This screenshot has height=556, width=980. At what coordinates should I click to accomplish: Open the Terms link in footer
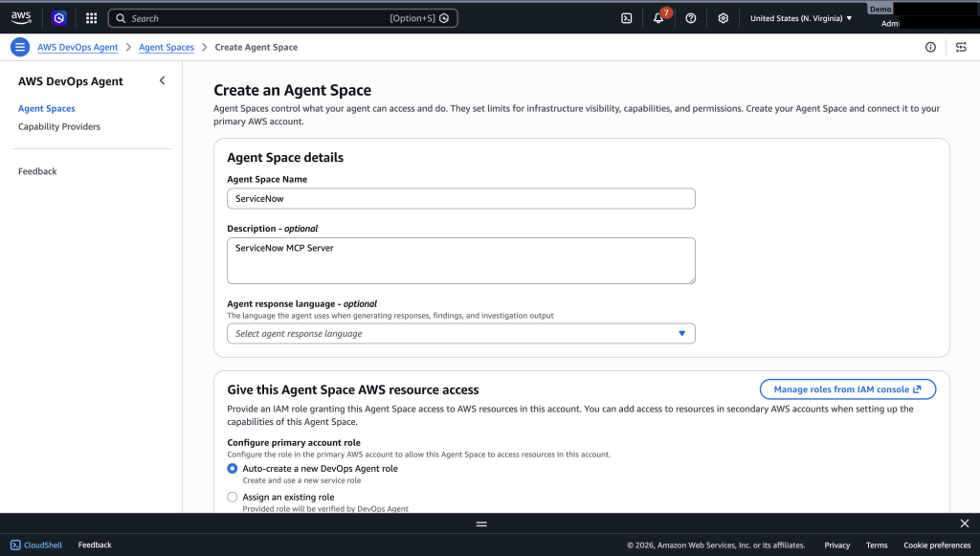(877, 545)
